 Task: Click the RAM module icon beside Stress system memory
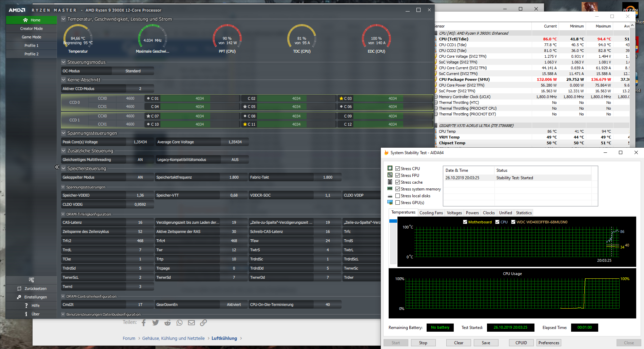390,189
